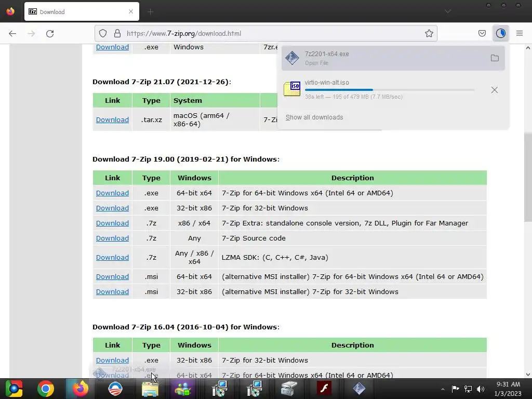Download 7-Zip 19.00 source code
Image resolution: width=532 pixels, height=399 pixels.
pyautogui.click(x=112, y=238)
